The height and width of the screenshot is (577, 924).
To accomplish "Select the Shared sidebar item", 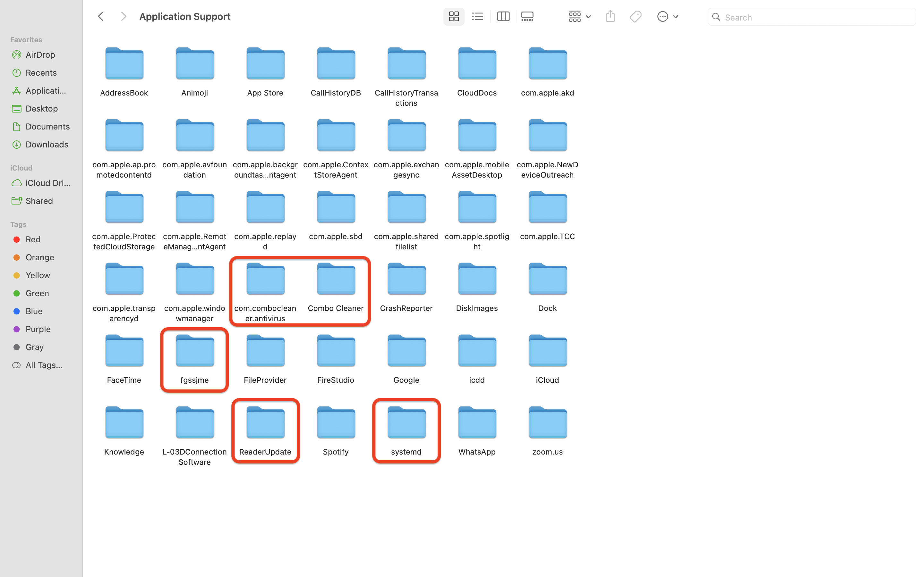I will pyautogui.click(x=39, y=201).
